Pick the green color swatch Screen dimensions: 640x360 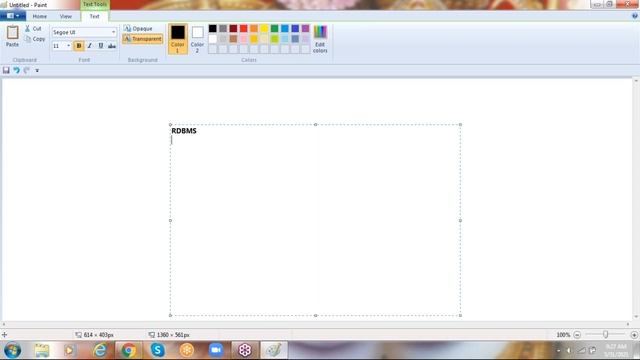275,29
